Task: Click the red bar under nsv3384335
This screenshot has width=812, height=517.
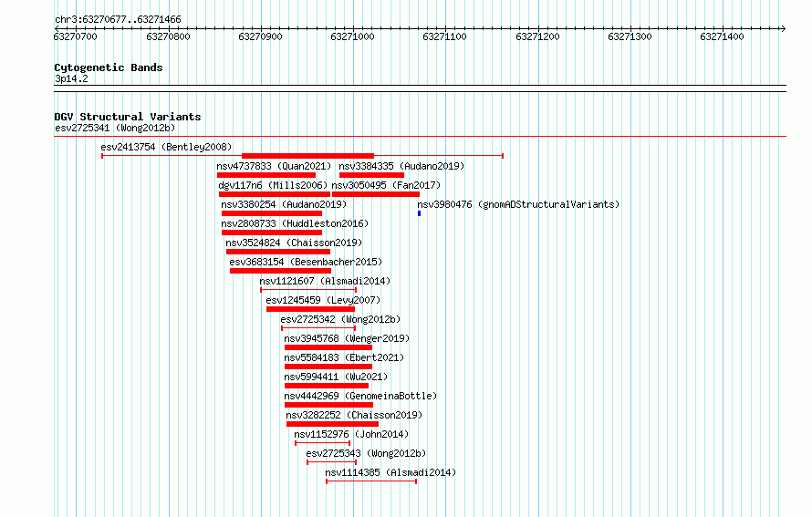Action: point(371,175)
